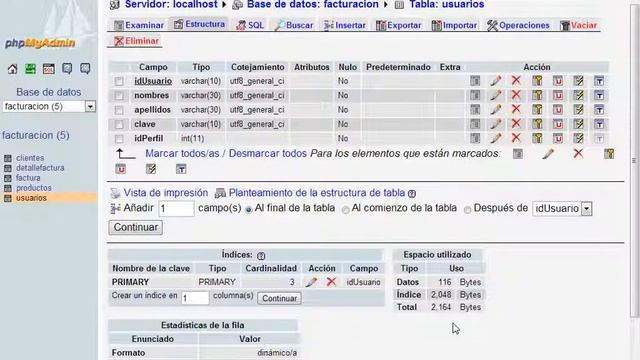Edit marked fields pencil icon below table
This screenshot has width=640, height=360.
click(548, 154)
